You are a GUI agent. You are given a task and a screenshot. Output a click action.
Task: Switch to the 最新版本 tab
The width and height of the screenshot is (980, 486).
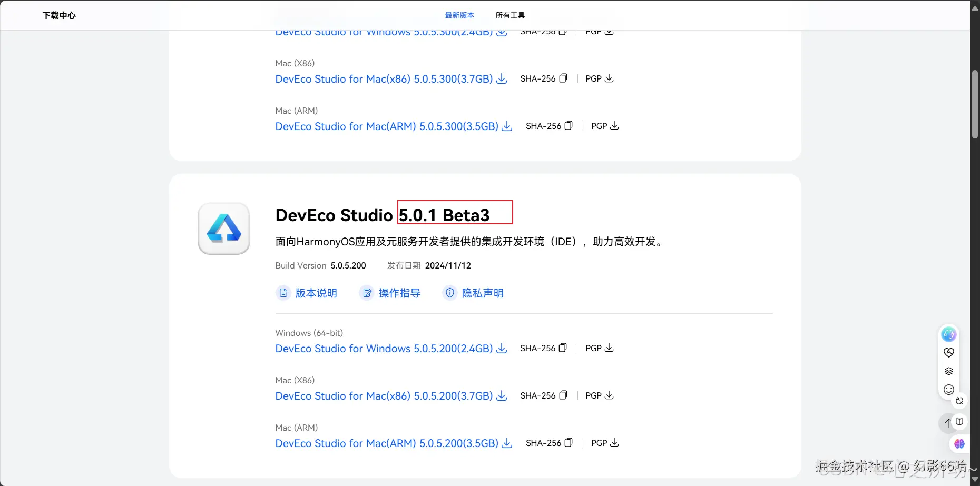point(459,15)
